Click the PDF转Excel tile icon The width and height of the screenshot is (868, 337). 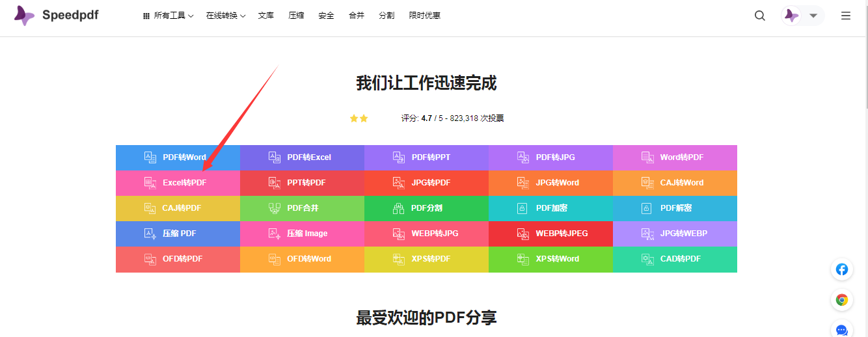[x=274, y=157]
